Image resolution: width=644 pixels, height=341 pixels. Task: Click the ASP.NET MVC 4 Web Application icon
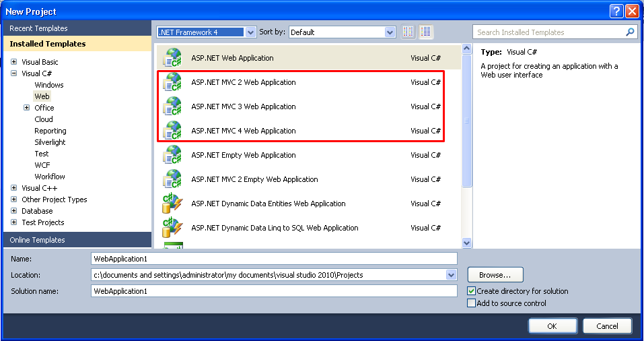point(172,131)
